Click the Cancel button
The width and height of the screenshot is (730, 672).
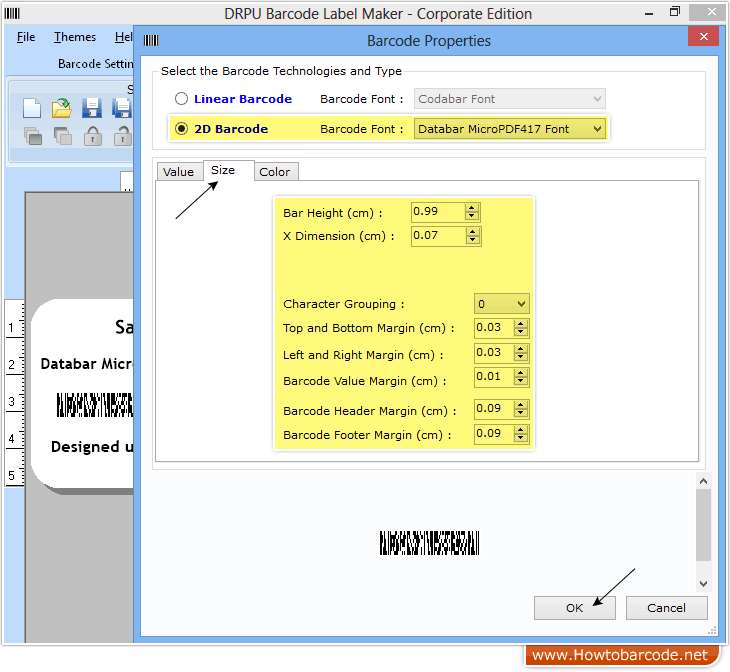666,608
